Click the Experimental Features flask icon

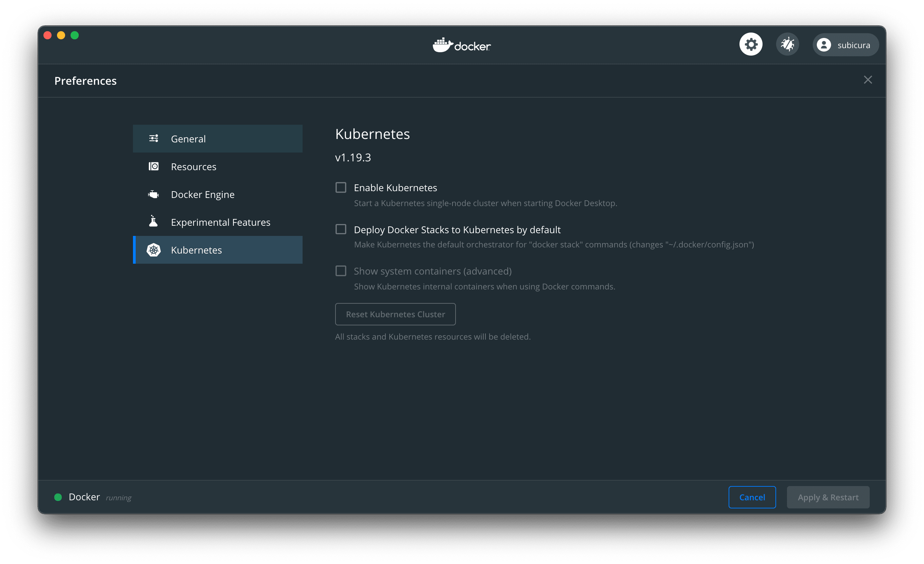coord(153,221)
